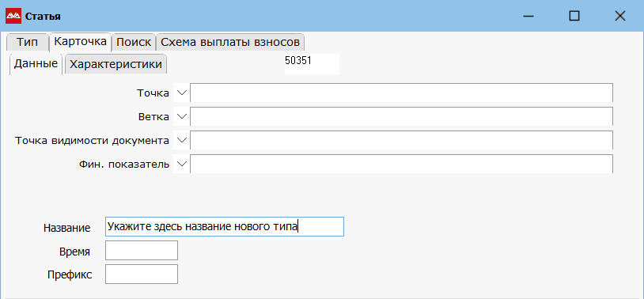This screenshot has width=644, height=299.
Task: Focus the Точка видимости документа field
Action: [401, 141]
